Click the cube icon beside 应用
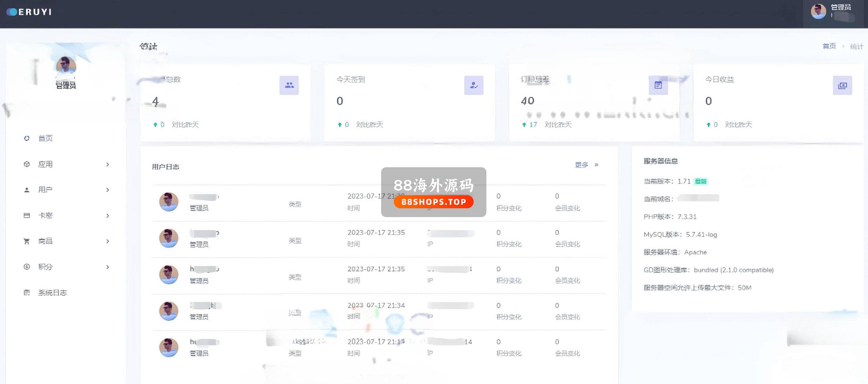The width and height of the screenshot is (868, 384). click(x=27, y=164)
